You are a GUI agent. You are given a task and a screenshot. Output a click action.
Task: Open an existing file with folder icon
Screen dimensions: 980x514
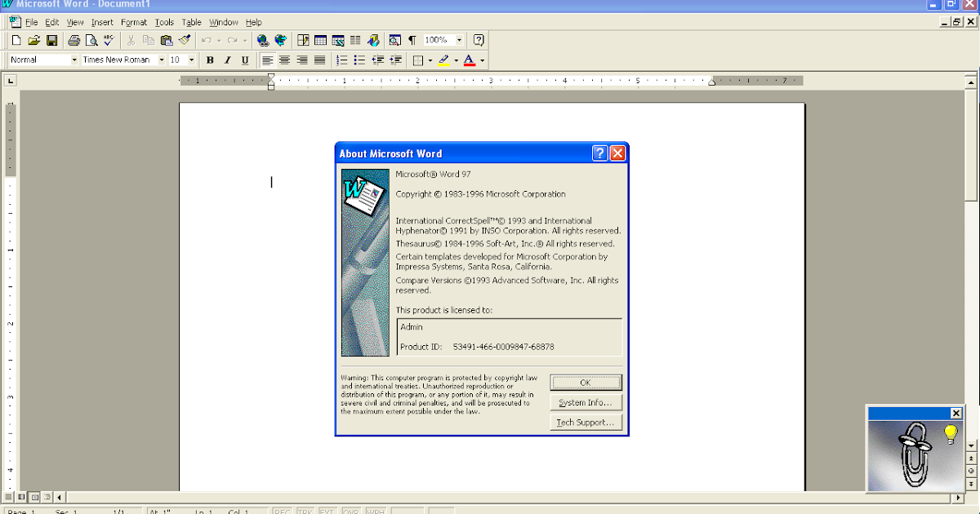34,40
